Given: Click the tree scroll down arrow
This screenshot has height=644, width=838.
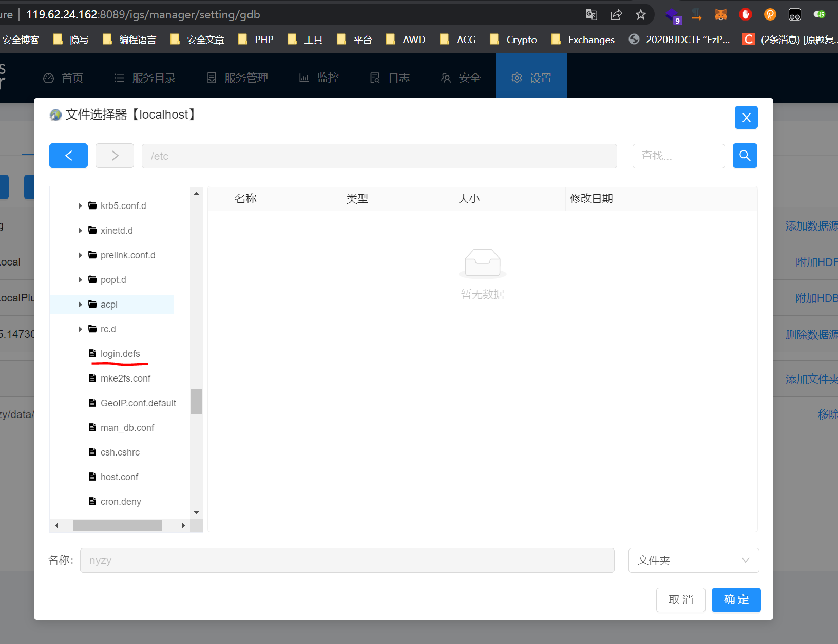Looking at the screenshot, I should [196, 513].
